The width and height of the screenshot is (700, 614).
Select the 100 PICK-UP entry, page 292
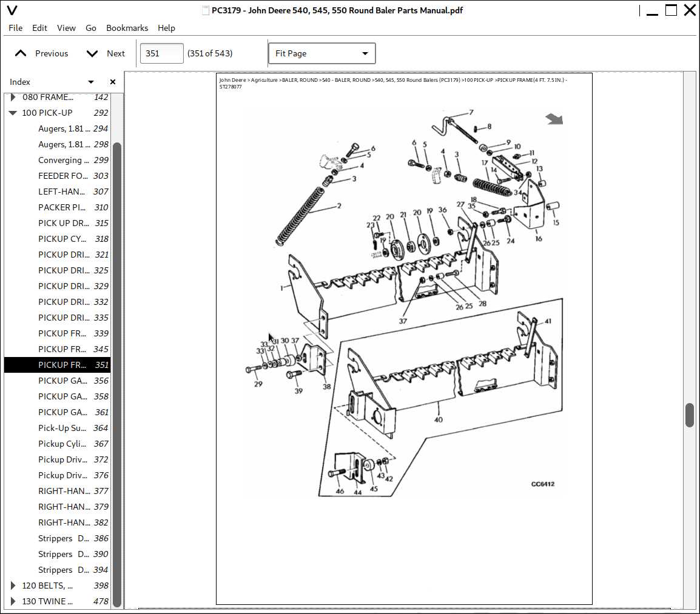coord(57,113)
